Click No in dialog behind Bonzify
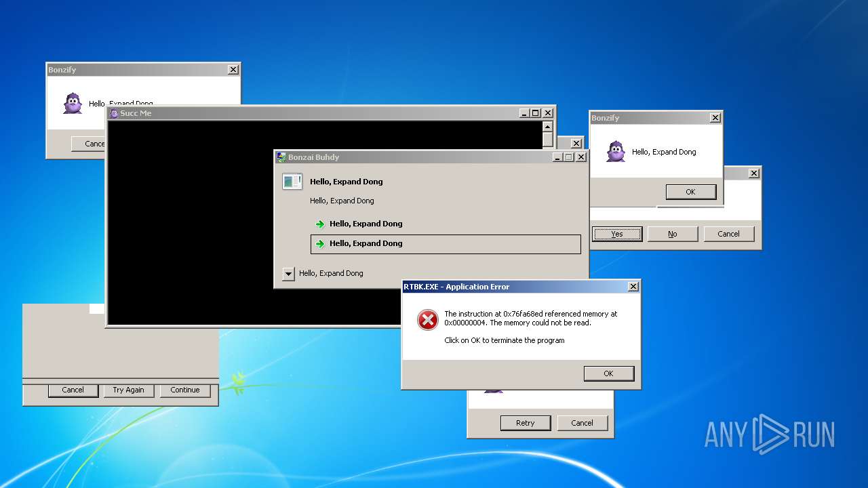868x488 pixels. click(x=673, y=234)
